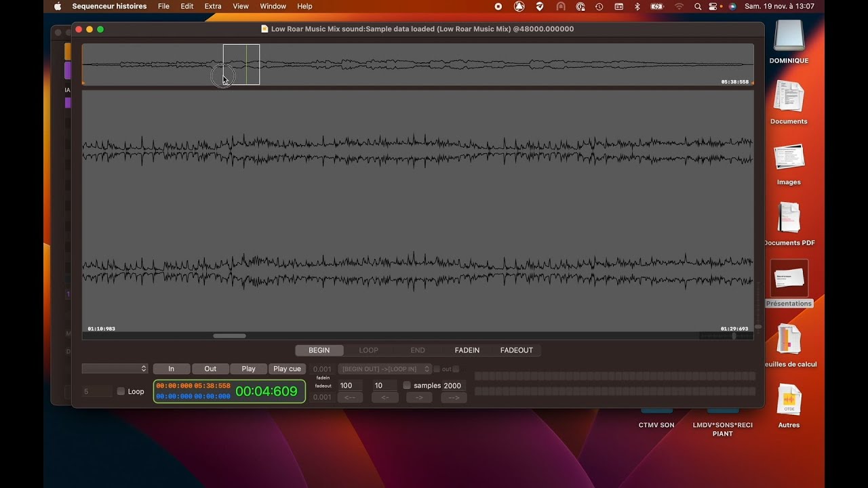
Task: Open the Documents stack on desktop
Action: (789, 97)
